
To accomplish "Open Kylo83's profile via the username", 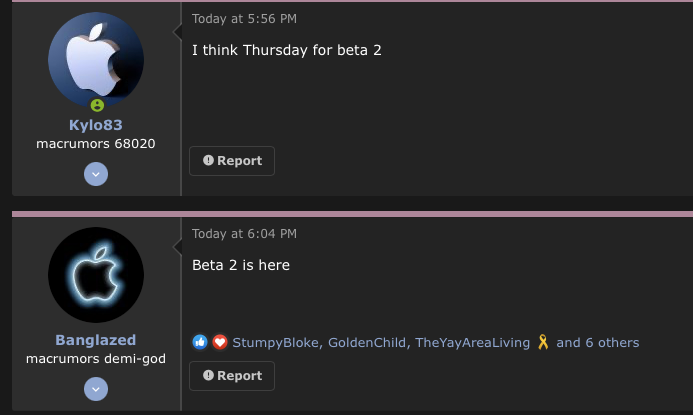I will (x=96, y=125).
